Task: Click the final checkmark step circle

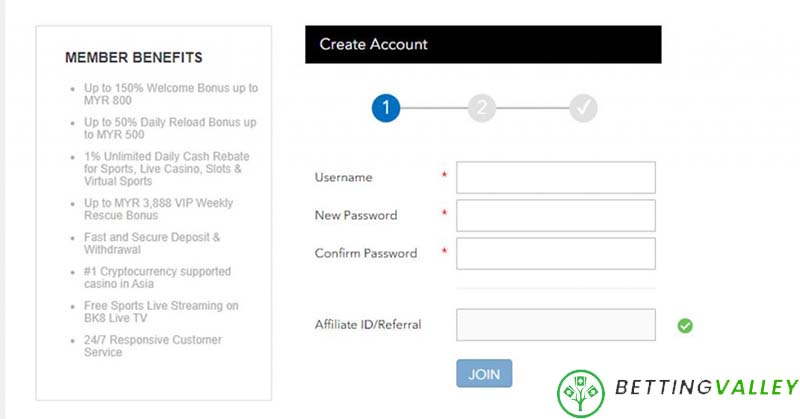Action: (583, 108)
